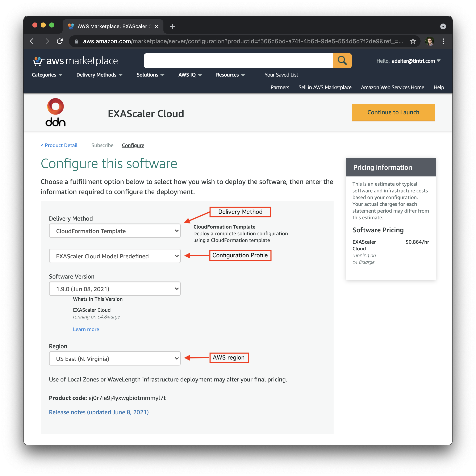Open the Release notes link
This screenshot has width=476, height=476.
click(x=99, y=412)
